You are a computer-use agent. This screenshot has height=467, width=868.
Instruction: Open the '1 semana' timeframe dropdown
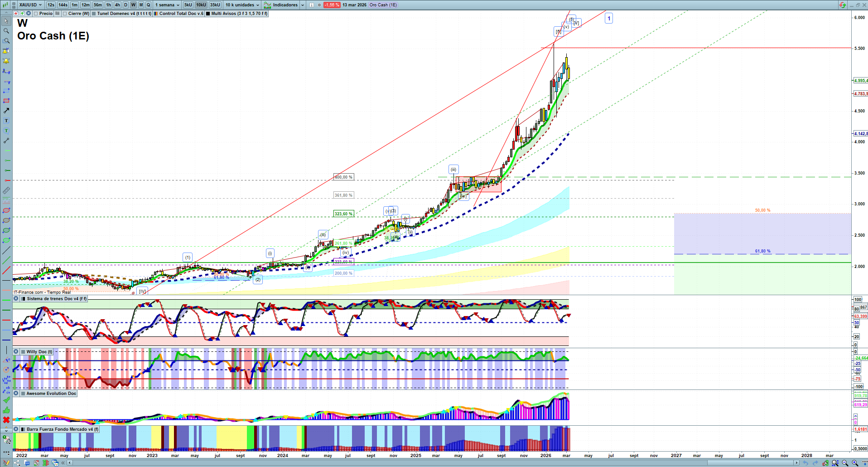pyautogui.click(x=167, y=5)
